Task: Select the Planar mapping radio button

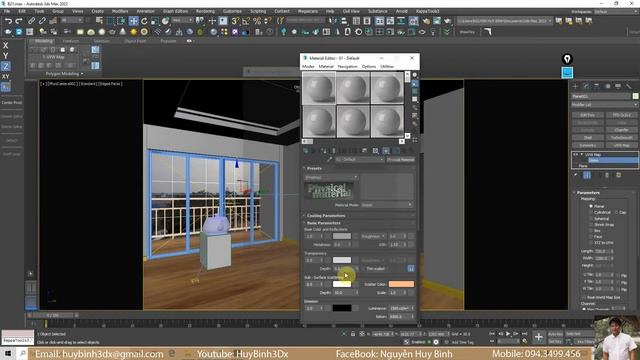Action: point(591,207)
